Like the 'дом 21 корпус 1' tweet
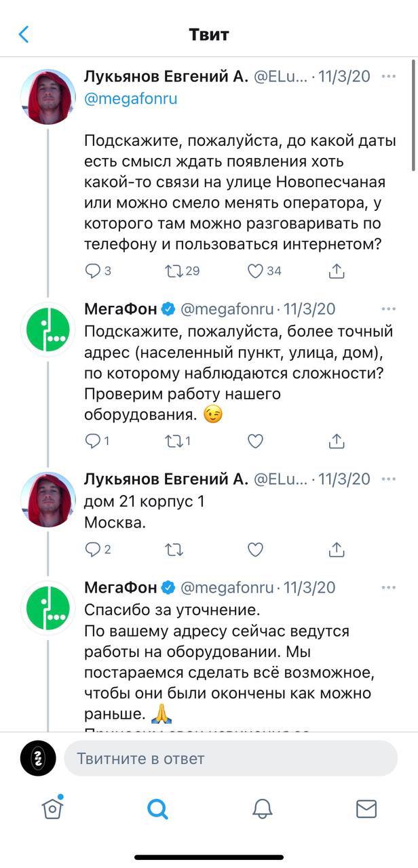 255,550
